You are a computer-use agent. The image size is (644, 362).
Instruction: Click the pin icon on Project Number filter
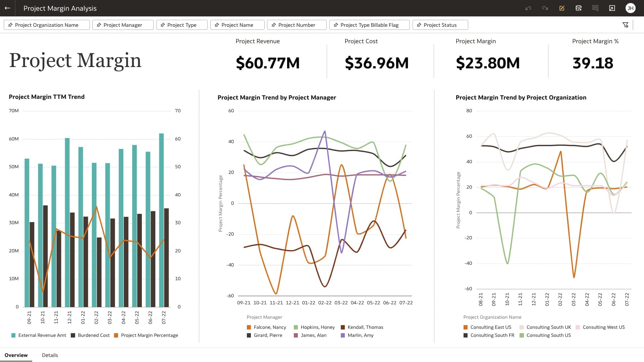(x=274, y=25)
